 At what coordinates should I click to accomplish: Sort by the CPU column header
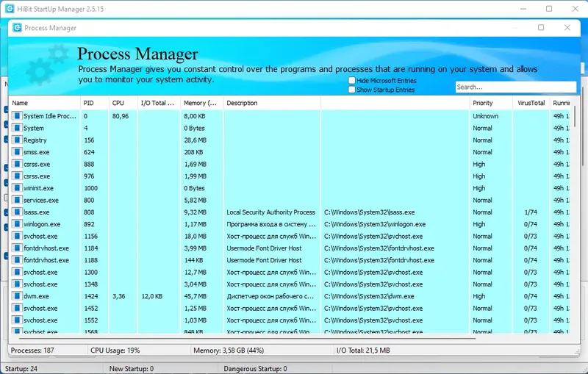(123, 103)
